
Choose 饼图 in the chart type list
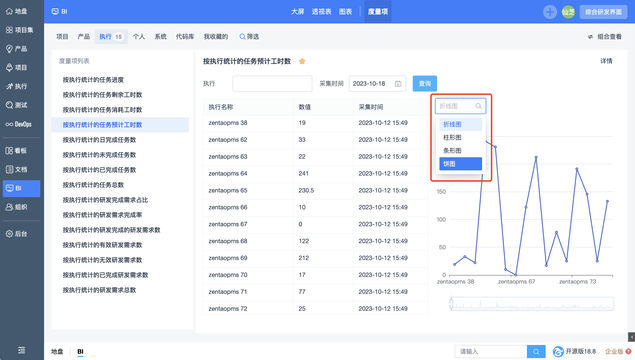[460, 164]
